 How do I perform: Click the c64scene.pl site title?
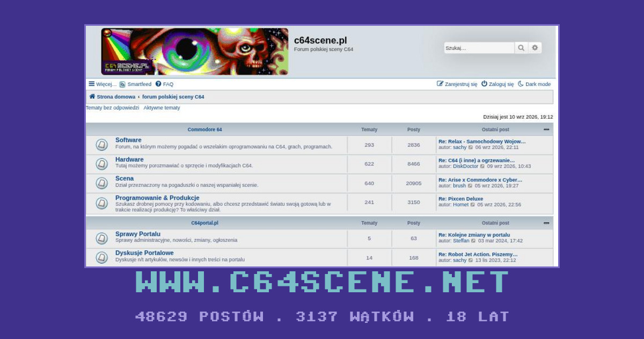pyautogui.click(x=320, y=40)
